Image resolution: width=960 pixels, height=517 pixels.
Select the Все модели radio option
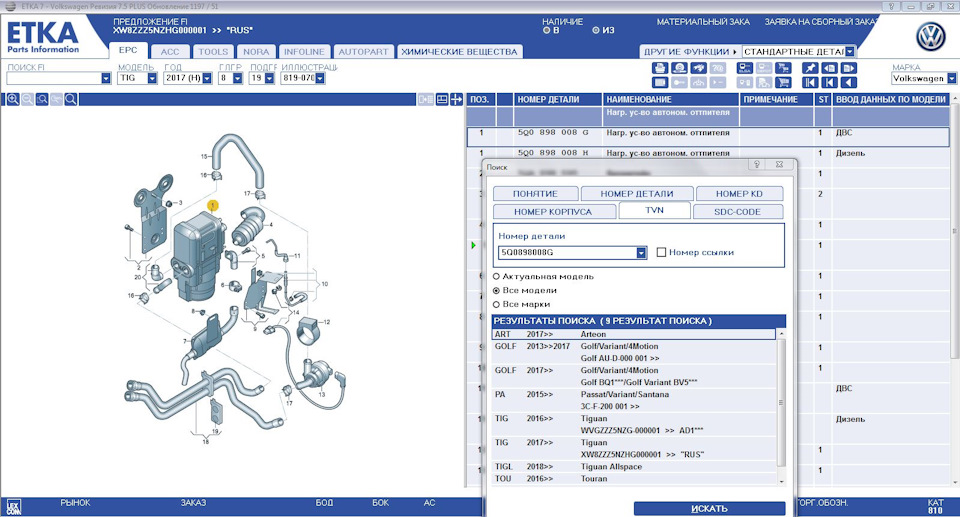click(497, 290)
